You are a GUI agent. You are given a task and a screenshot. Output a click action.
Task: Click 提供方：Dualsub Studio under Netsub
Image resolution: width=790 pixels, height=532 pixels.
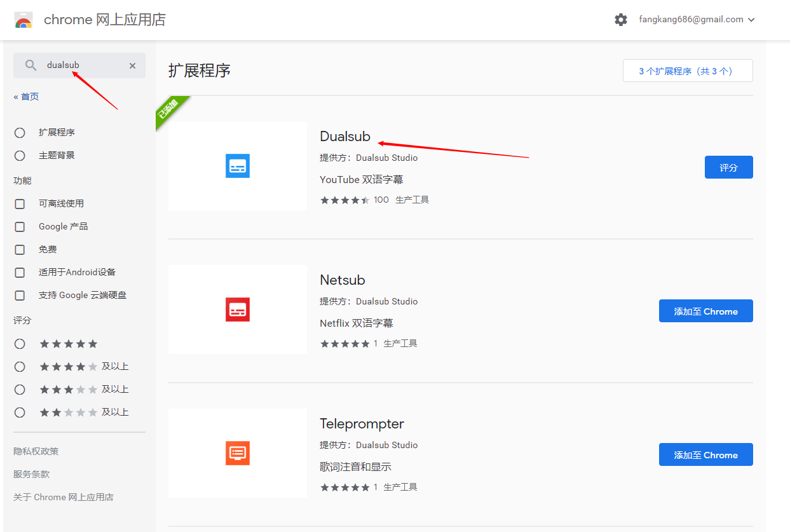pyautogui.click(x=369, y=301)
